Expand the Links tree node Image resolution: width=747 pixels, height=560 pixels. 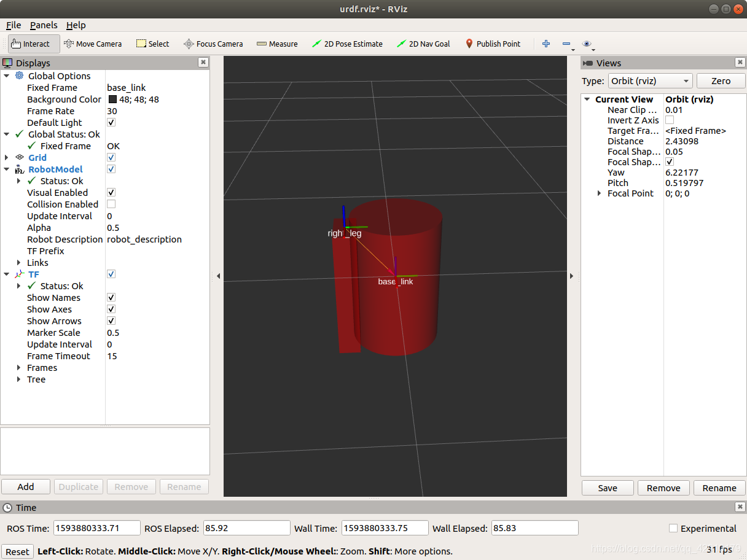(19, 262)
